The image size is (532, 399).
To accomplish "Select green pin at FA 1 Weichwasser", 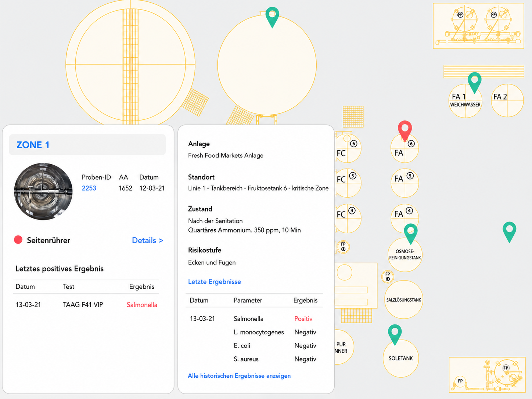I will (474, 83).
